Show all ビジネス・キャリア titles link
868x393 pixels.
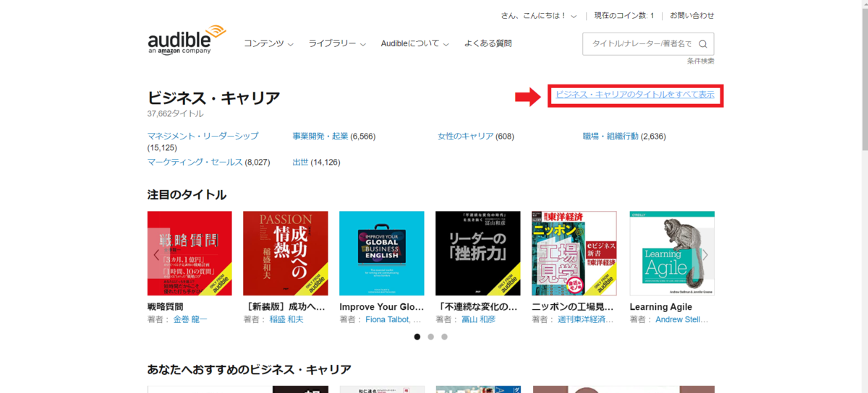click(x=635, y=95)
